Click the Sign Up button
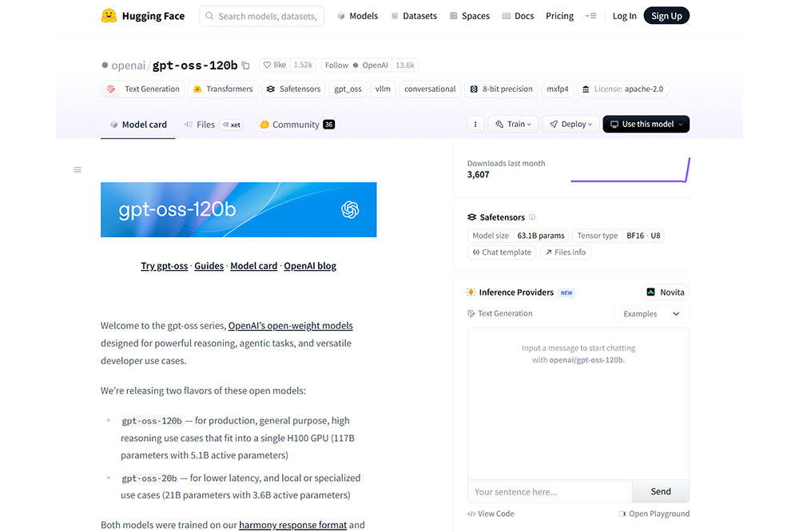 click(666, 16)
